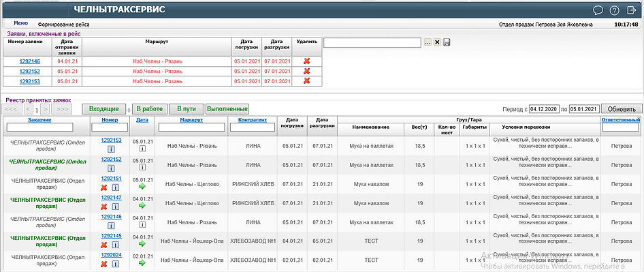Click the Мука навалом cell in row 1292147
Screen dimensions: 644x272
click(x=370, y=203)
